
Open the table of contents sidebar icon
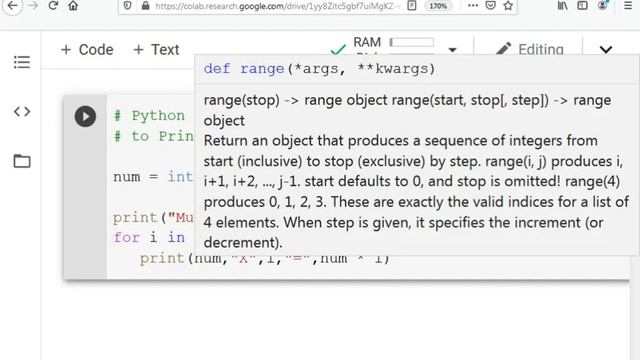point(22,62)
